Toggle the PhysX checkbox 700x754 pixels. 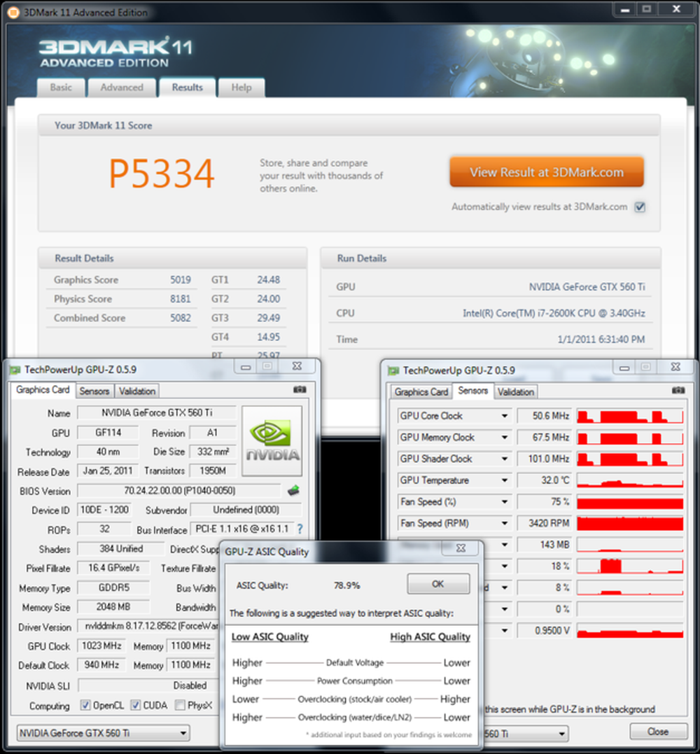pos(180,705)
